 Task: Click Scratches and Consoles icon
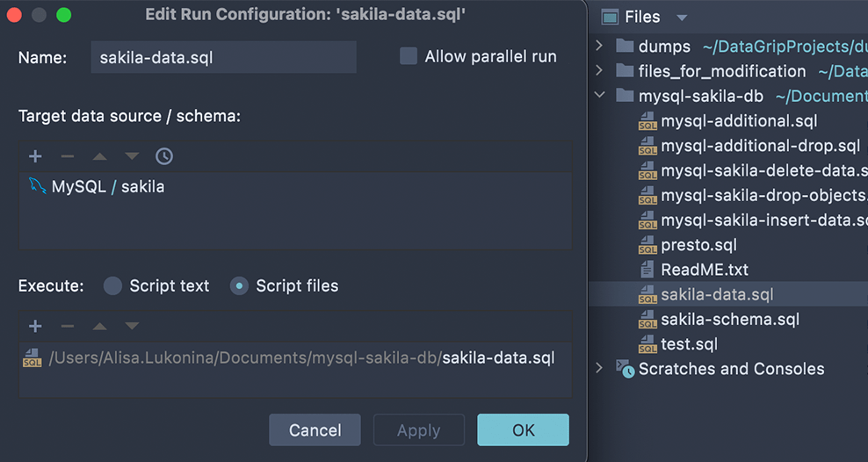click(x=626, y=369)
